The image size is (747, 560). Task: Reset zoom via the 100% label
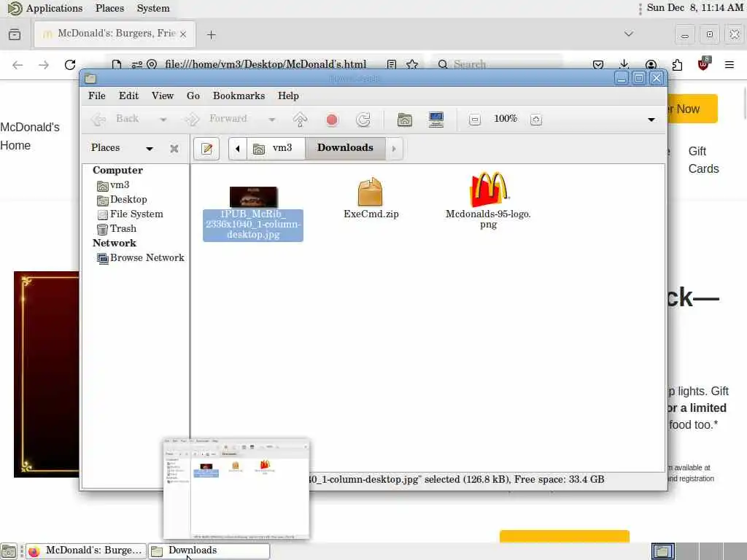tap(506, 119)
